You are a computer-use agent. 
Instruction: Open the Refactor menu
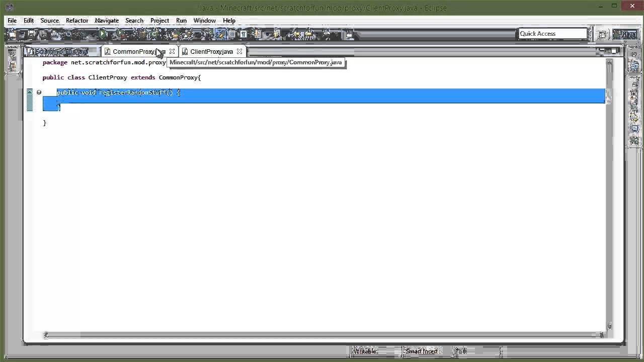click(77, 21)
